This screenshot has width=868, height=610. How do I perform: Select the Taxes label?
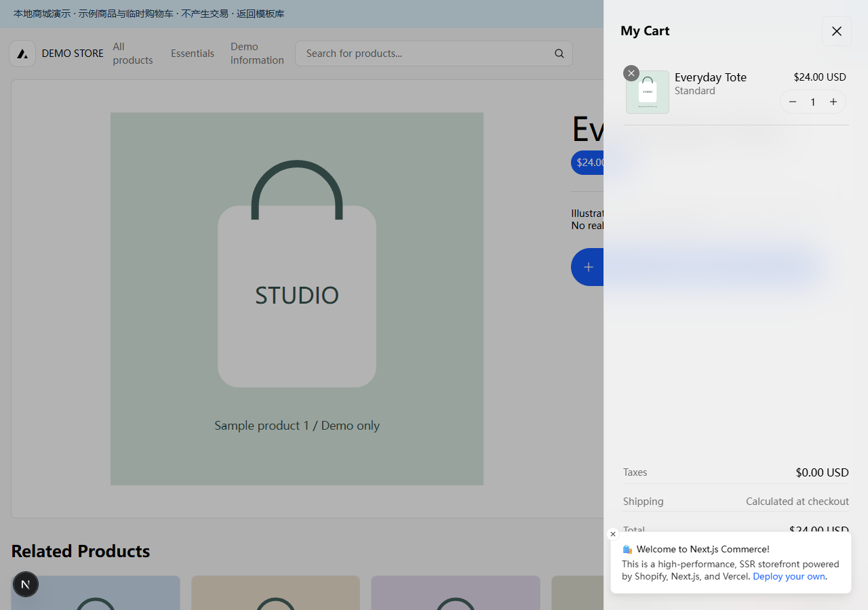click(x=635, y=472)
